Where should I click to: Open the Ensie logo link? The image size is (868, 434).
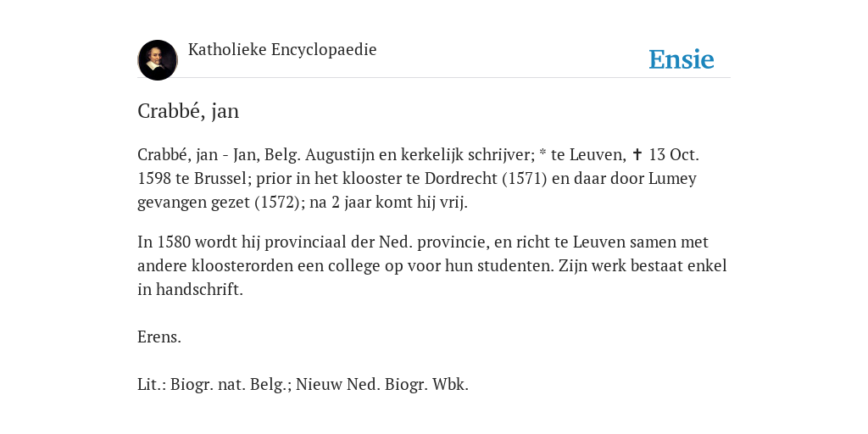(682, 59)
